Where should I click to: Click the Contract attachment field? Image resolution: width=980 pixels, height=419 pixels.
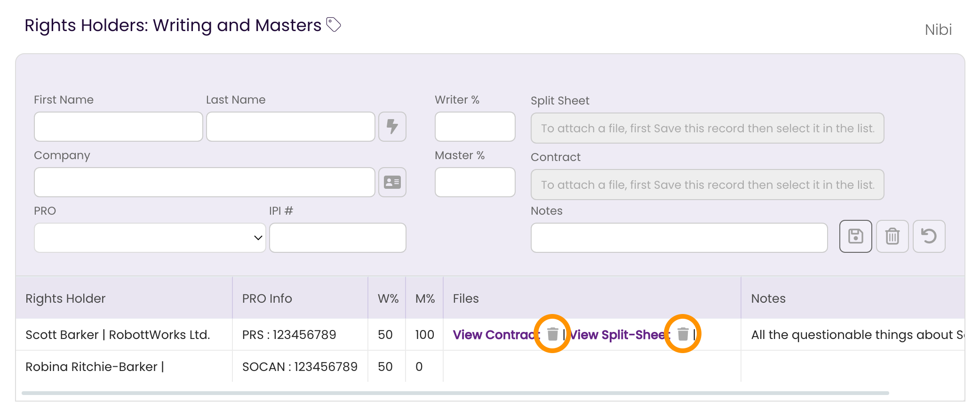click(x=708, y=185)
